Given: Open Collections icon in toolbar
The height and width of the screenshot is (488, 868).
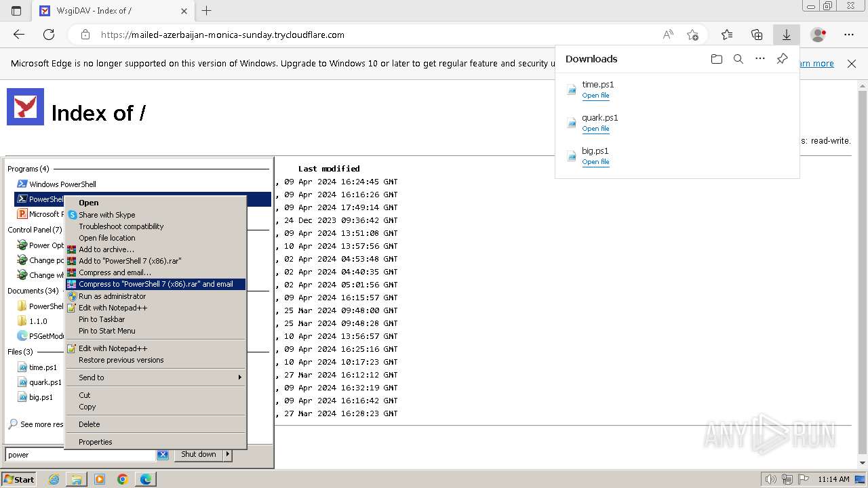Looking at the screenshot, I should tap(757, 35).
